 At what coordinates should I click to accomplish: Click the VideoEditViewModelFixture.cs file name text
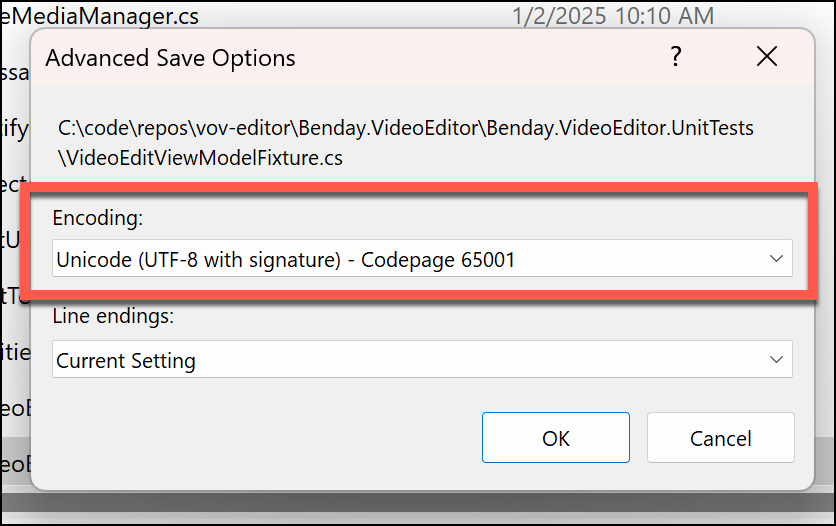click(200, 158)
